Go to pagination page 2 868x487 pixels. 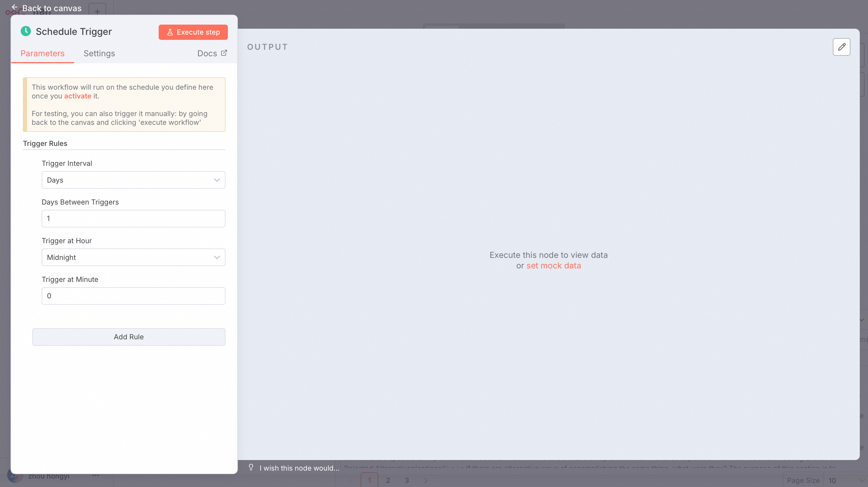pyautogui.click(x=388, y=480)
